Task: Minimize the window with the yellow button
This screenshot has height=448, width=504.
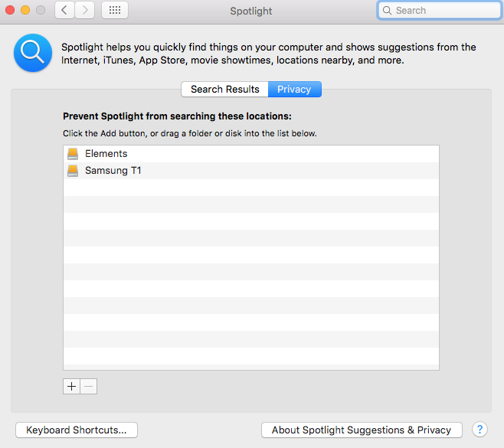Action: pyautogui.click(x=25, y=10)
